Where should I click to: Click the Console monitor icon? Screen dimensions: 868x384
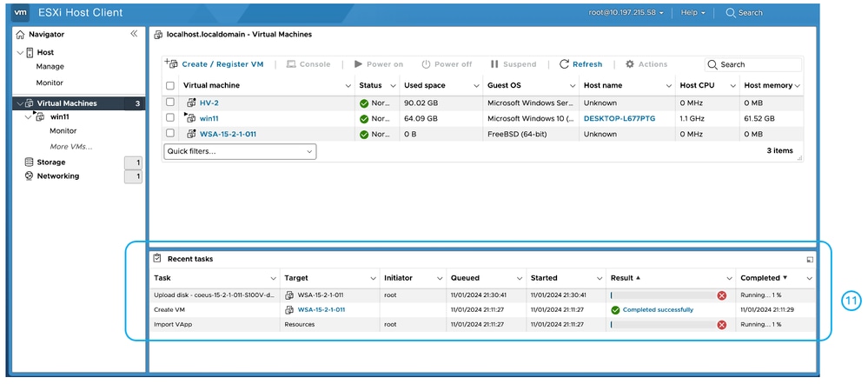click(291, 64)
